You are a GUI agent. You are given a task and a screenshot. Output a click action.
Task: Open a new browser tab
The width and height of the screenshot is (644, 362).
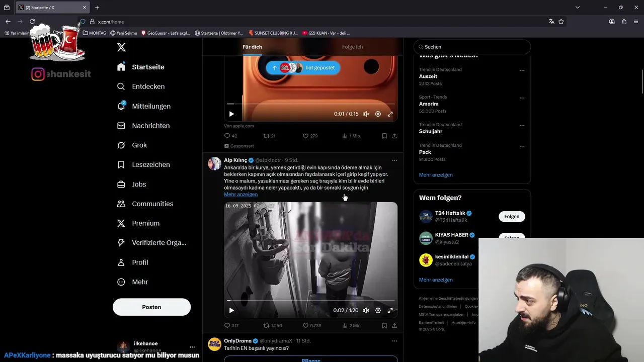point(97,8)
